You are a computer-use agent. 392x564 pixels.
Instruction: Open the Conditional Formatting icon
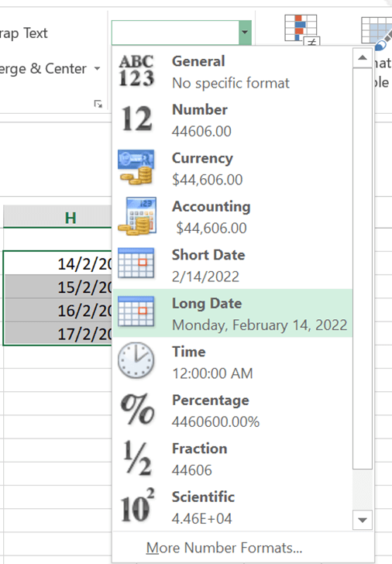[301, 29]
